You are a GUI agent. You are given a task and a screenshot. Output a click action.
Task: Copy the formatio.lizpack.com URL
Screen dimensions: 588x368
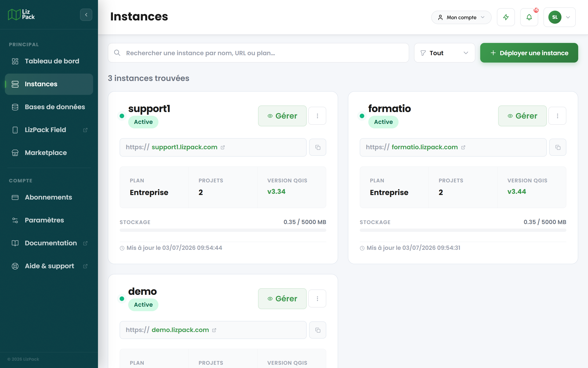(558, 147)
